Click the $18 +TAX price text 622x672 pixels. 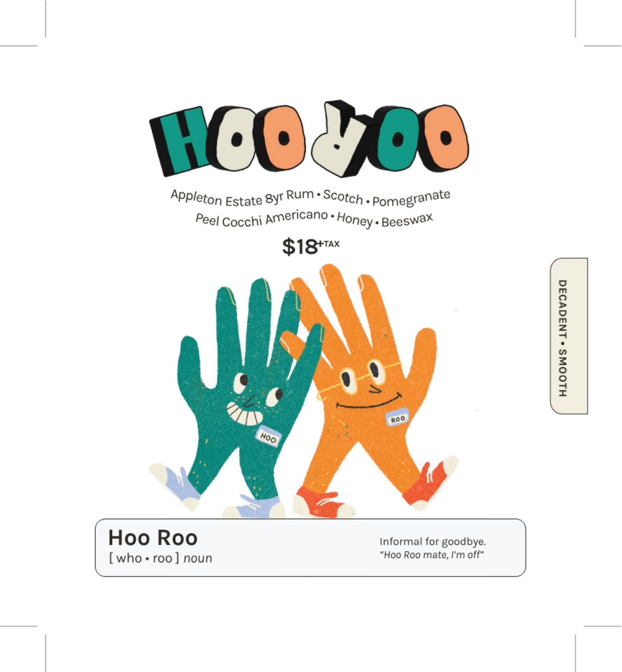[x=311, y=246]
